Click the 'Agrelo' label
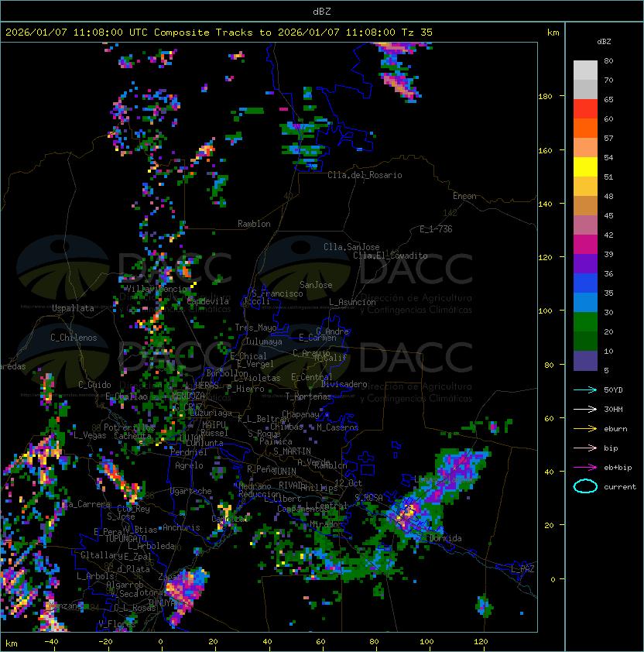Viewport: 644px width, 652px height. coord(189,465)
